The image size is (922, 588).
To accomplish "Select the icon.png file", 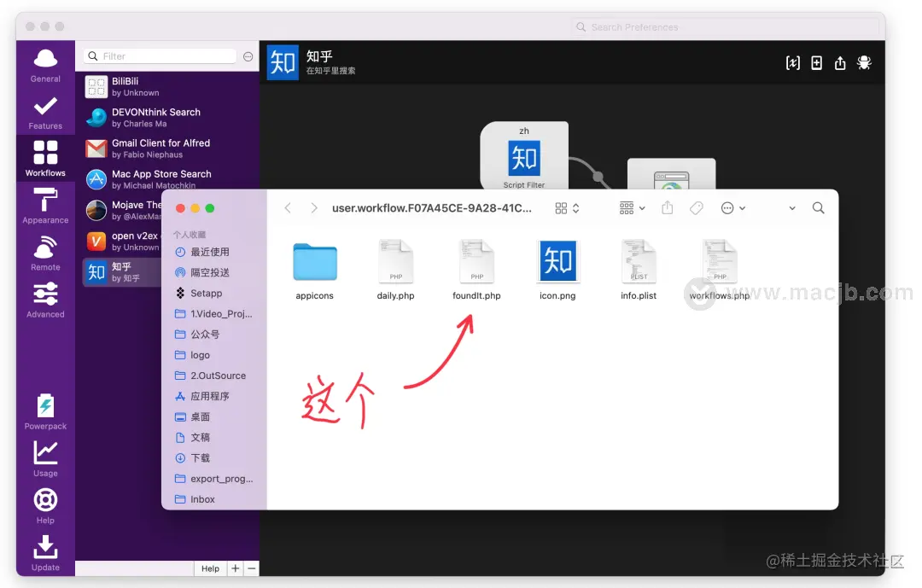I will pyautogui.click(x=557, y=271).
